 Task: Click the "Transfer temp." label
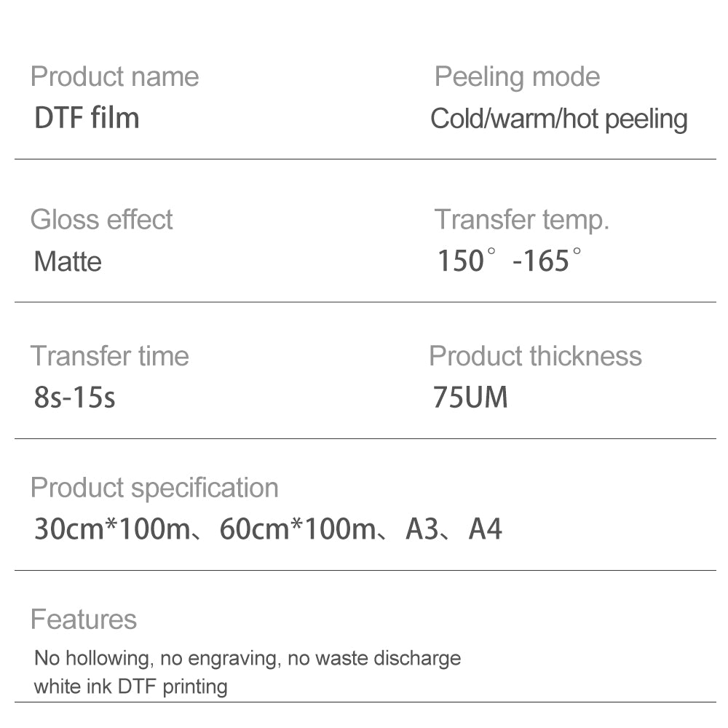[x=521, y=219]
